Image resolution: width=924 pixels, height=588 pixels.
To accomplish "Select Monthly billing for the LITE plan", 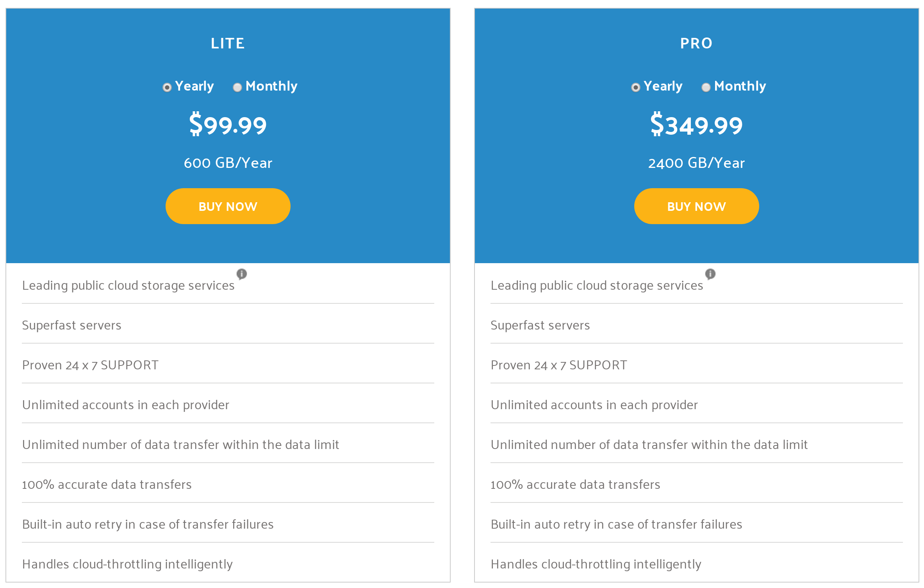I will tap(237, 87).
